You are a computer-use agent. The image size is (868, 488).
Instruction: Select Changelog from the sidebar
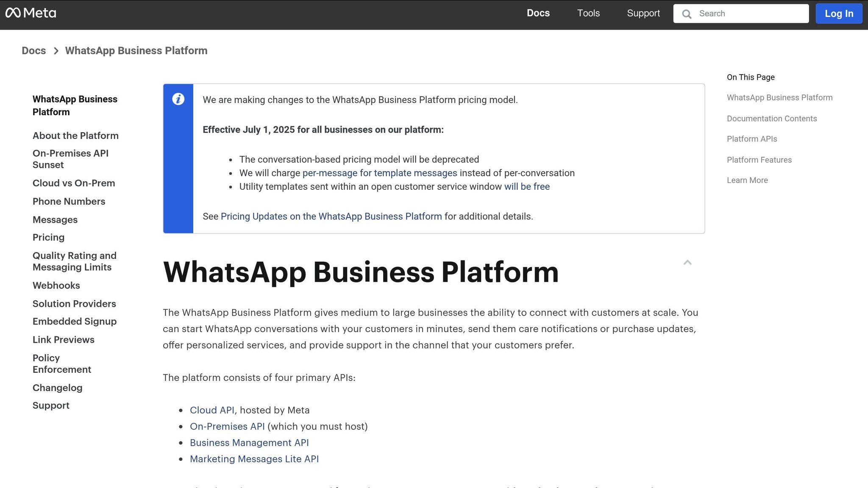tap(58, 388)
